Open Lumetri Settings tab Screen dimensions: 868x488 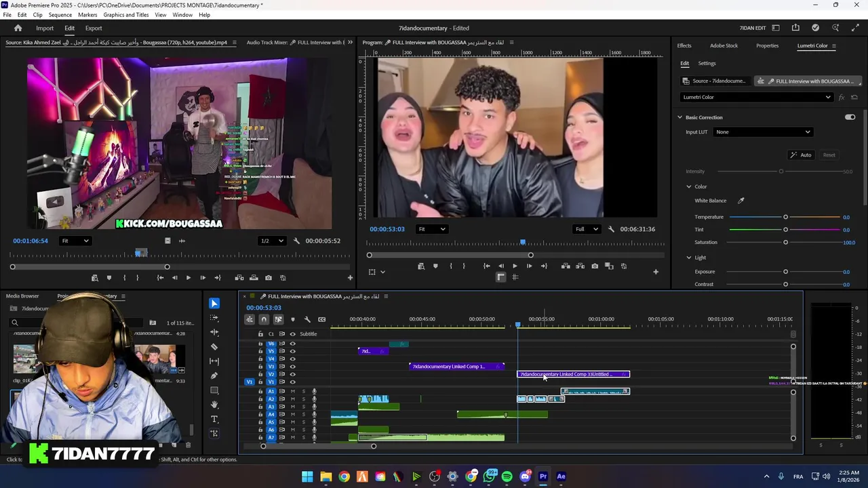click(707, 63)
